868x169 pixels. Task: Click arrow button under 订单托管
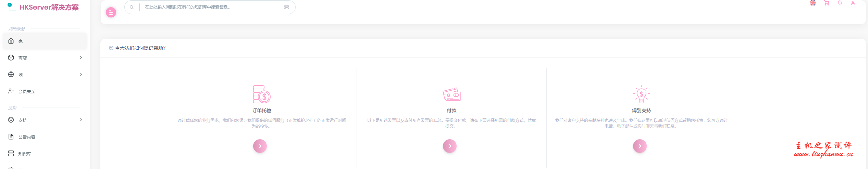pos(260,146)
